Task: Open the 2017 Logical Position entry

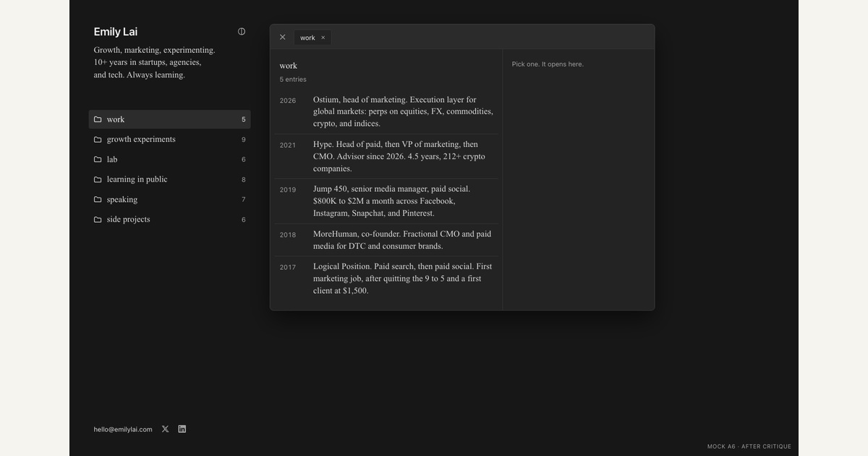Action: coord(386,279)
